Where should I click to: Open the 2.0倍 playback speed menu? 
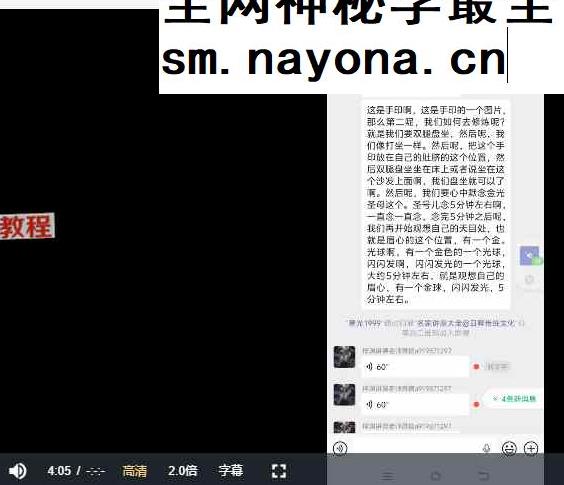click(x=183, y=471)
